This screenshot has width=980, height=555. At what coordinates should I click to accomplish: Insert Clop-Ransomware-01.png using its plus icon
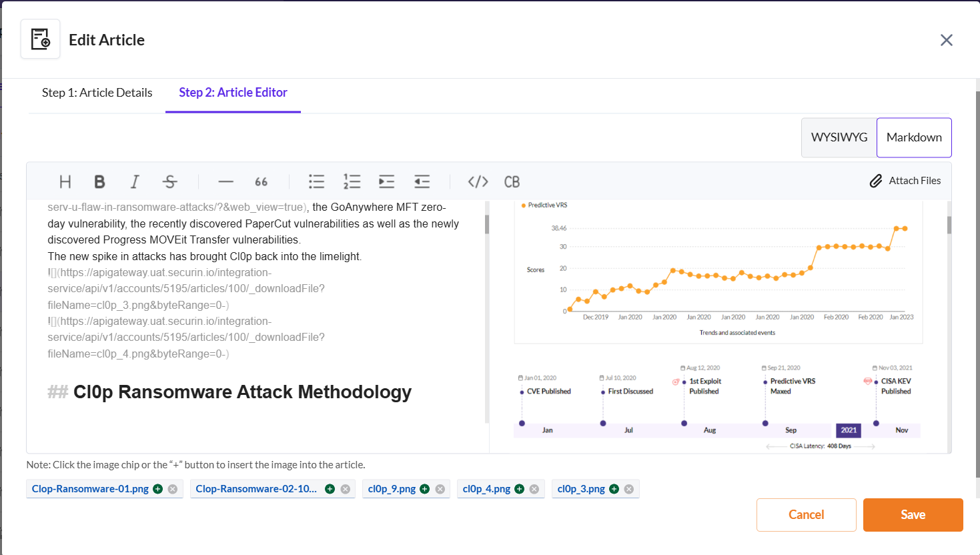coord(158,489)
